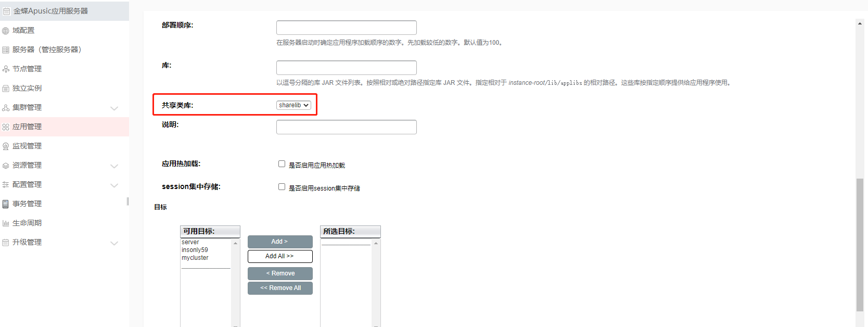Click into the 部署顺序 input field
The image size is (868, 327).
[346, 28]
